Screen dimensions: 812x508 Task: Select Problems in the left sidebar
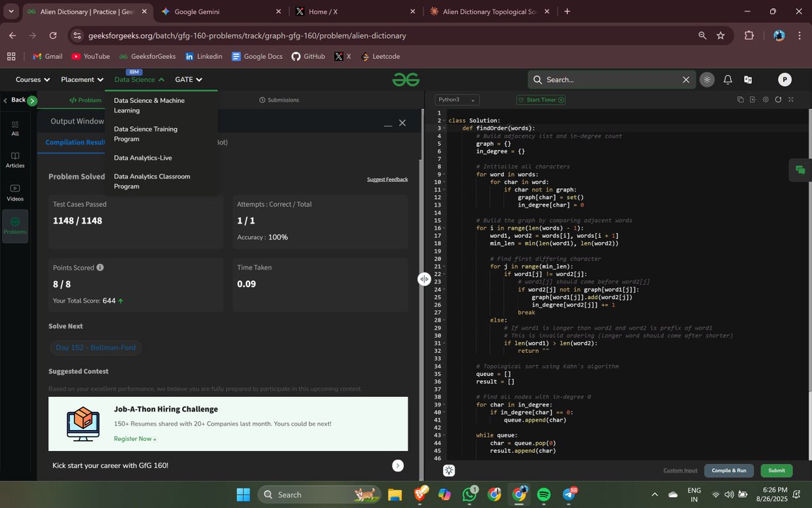(15, 226)
